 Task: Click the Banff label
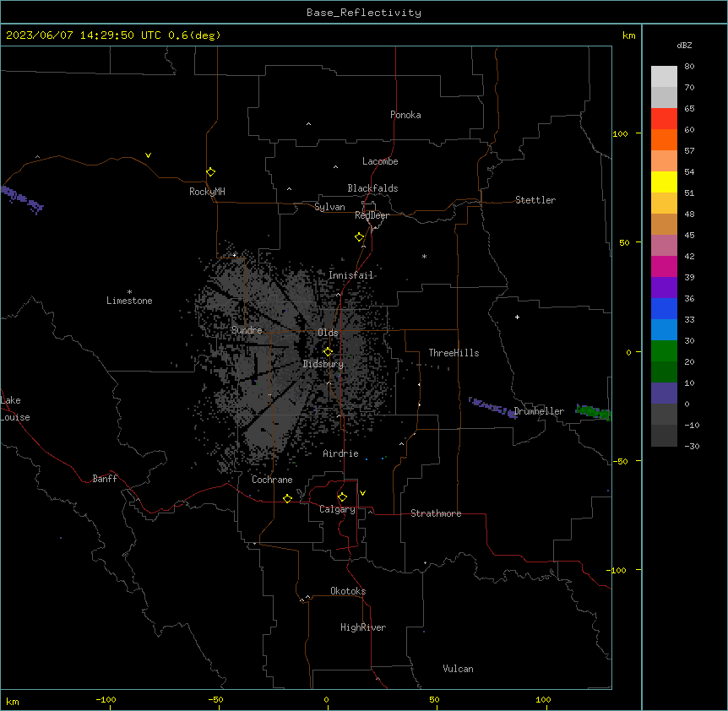105,479
